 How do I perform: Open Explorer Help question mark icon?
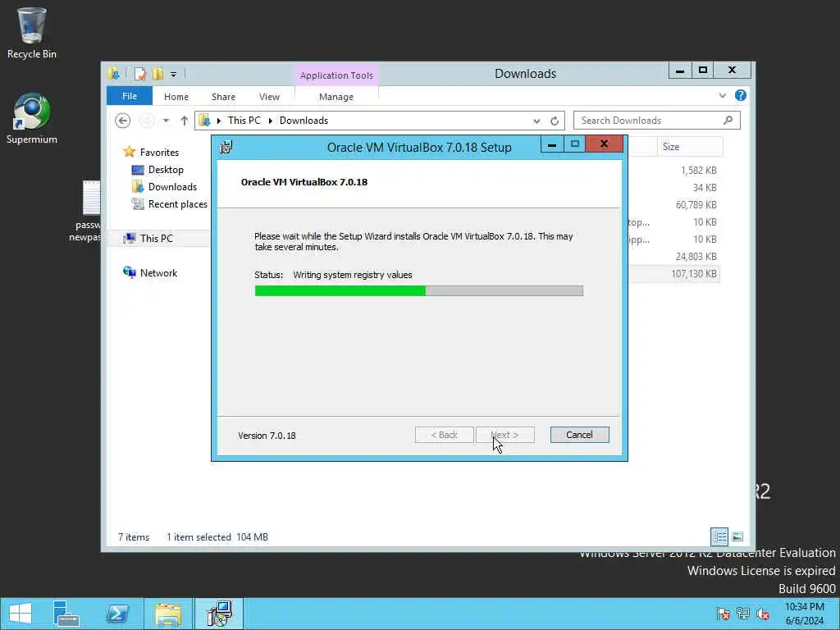click(x=741, y=95)
